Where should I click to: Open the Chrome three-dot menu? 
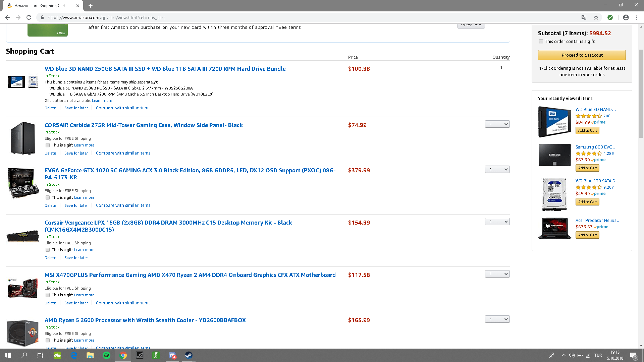[637, 17]
